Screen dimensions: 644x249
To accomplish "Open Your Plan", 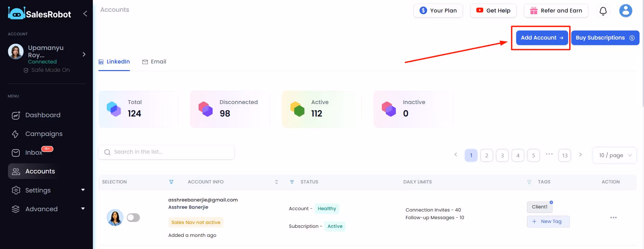I will tap(438, 11).
